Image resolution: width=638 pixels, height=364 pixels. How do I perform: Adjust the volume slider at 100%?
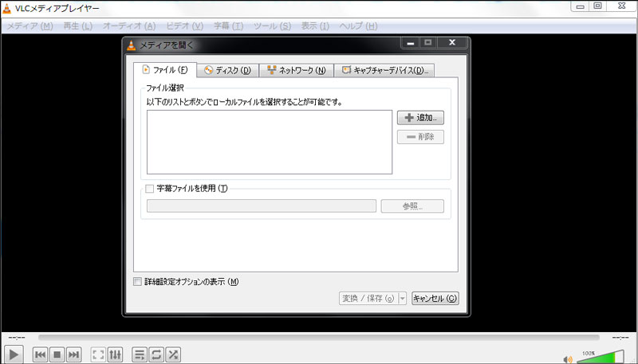[x=601, y=357]
